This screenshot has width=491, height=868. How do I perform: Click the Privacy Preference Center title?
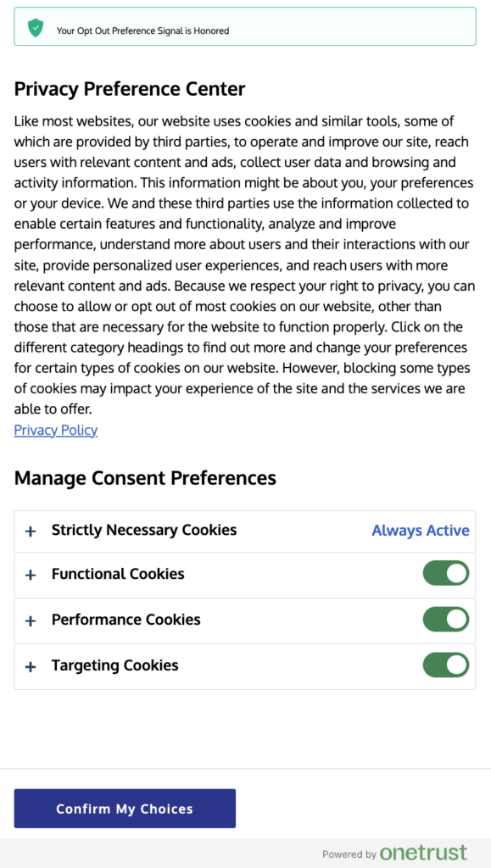[x=129, y=88]
